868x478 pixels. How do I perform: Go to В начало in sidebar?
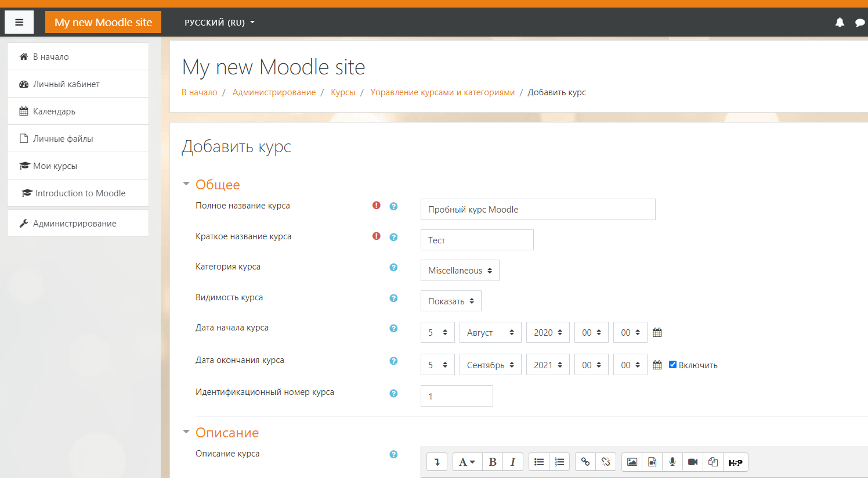[x=78, y=56]
